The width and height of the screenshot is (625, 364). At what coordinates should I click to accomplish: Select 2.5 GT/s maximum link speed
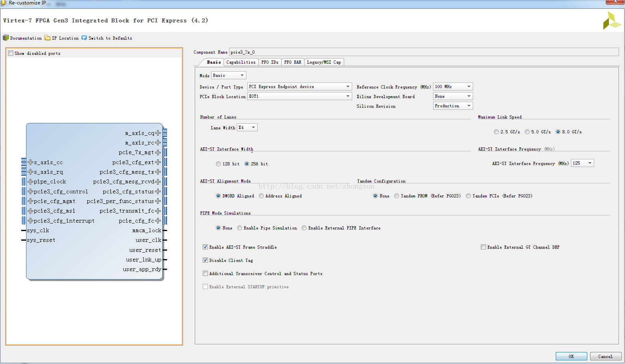click(x=496, y=132)
